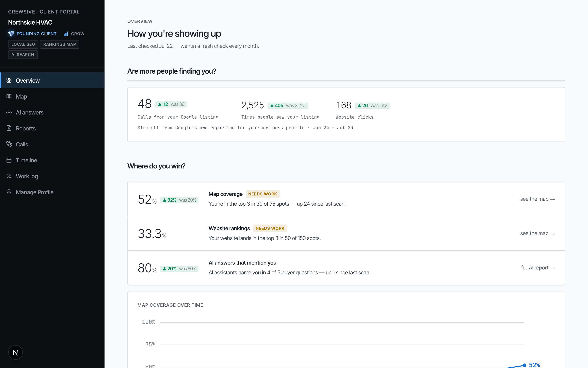Click the AI SEARCH tag
The image size is (588, 368).
pyautogui.click(x=23, y=55)
